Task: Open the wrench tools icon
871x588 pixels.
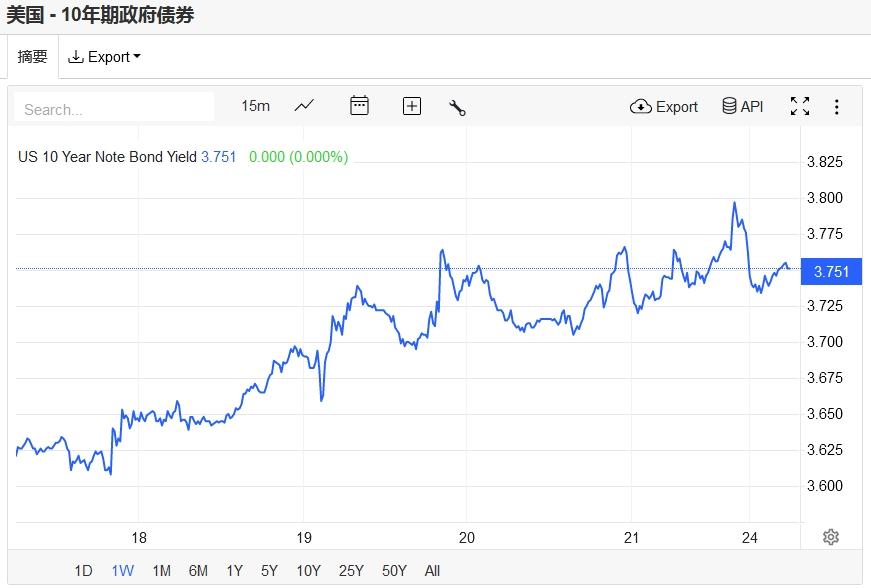Action: pos(457,107)
